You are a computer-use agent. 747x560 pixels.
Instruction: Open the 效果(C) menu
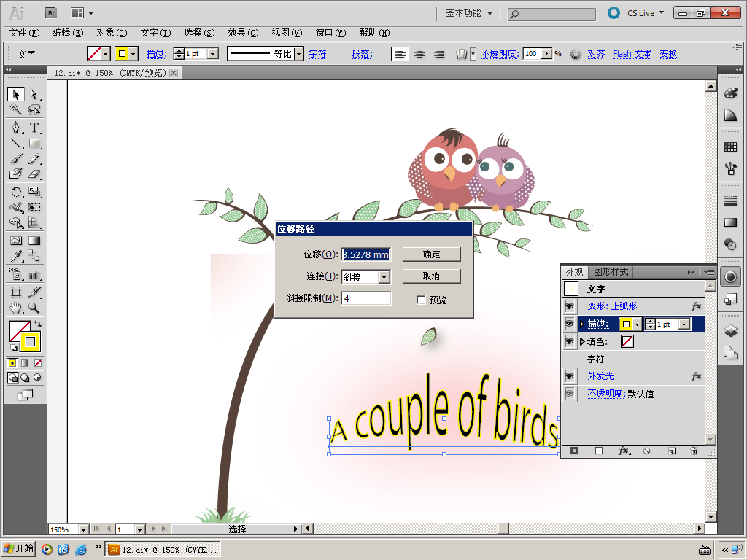point(243,32)
